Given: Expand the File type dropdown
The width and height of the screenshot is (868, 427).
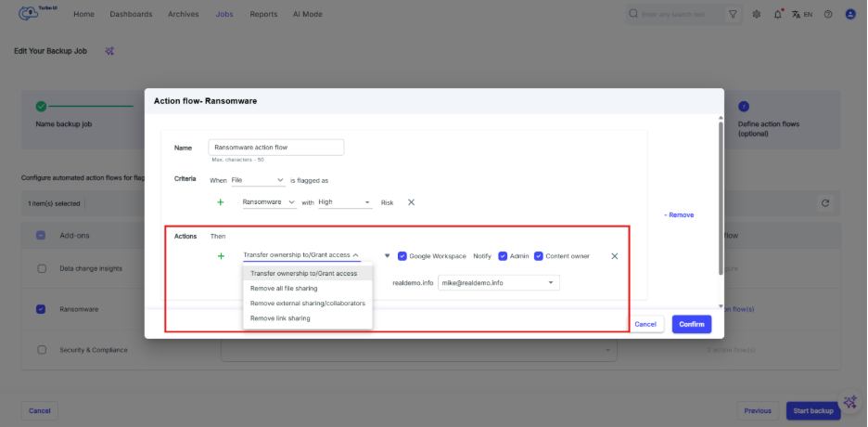Looking at the screenshot, I should click(258, 180).
